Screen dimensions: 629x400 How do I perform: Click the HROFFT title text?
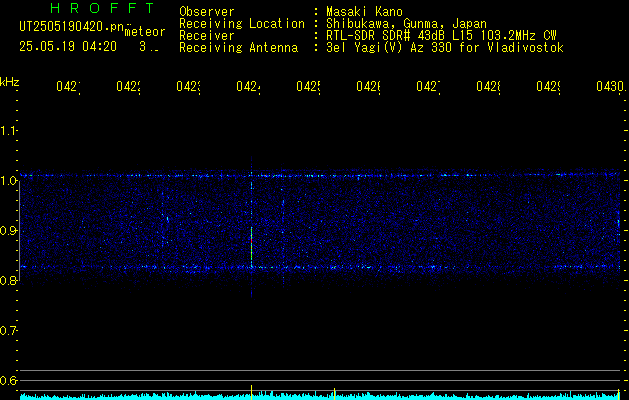click(x=102, y=8)
